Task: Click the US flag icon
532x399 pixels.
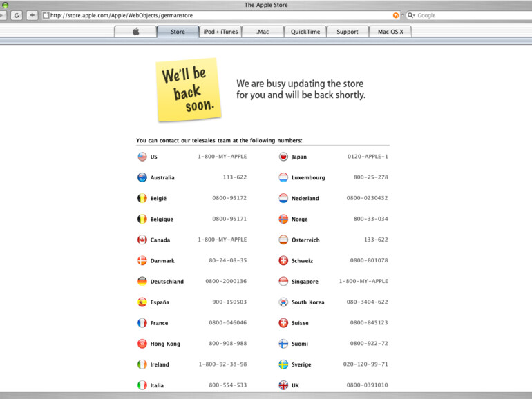Action: click(142, 157)
